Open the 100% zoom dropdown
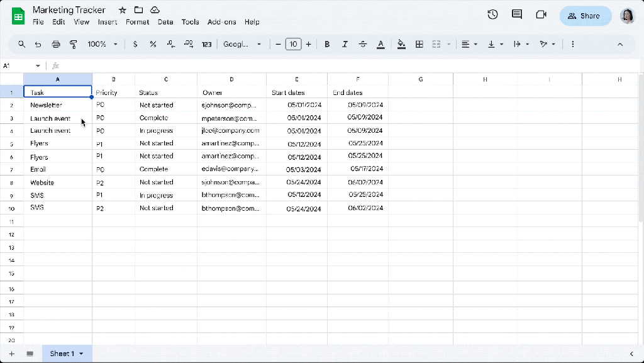The height and width of the screenshot is (363, 644). coord(103,44)
